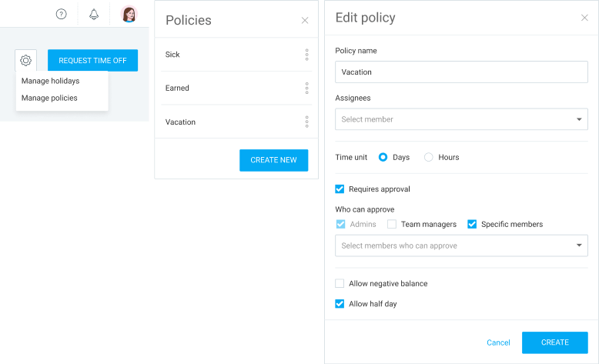Check Allow negative balance
Image resolution: width=599 pixels, height=364 pixels.
[x=340, y=283]
